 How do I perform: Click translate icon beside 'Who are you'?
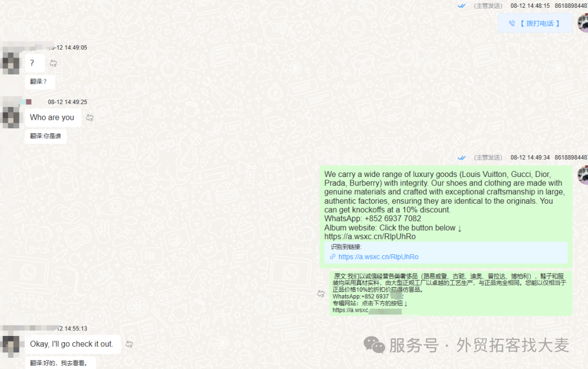click(x=90, y=118)
